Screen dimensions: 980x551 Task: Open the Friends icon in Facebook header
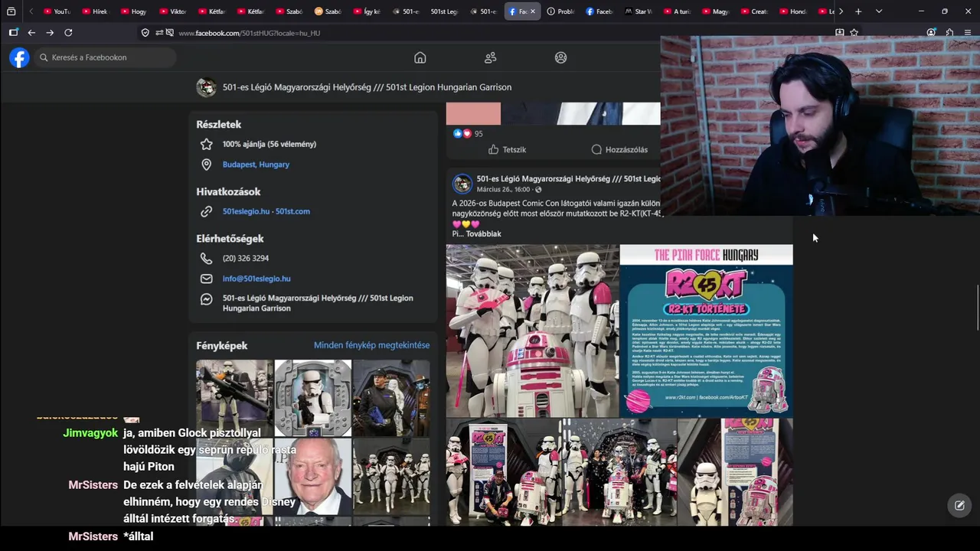point(491,57)
